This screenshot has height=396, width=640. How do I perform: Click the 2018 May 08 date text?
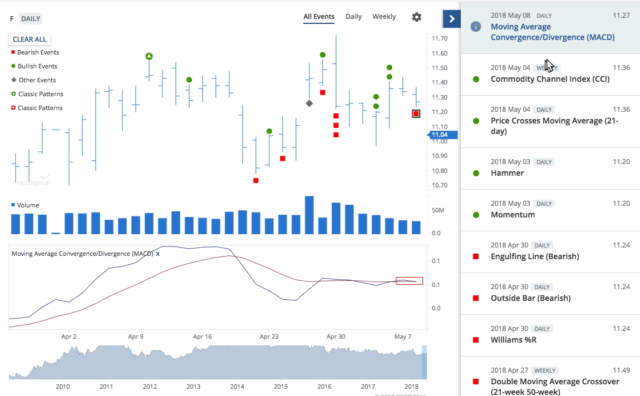tap(510, 16)
